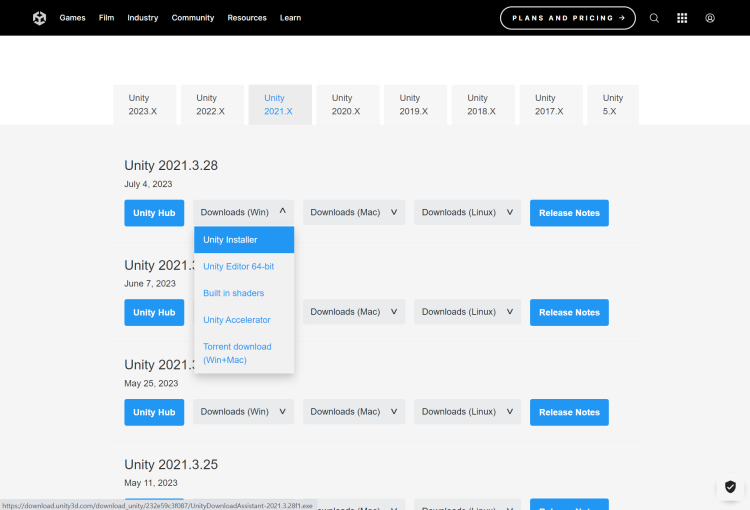750x510 pixels.
Task: Open the Games menu
Action: [x=72, y=18]
